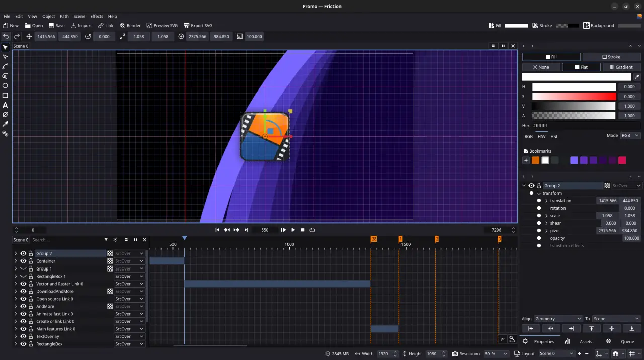Expand the Group 1 layer in timeline
The height and width of the screenshot is (360, 644).
click(x=16, y=268)
